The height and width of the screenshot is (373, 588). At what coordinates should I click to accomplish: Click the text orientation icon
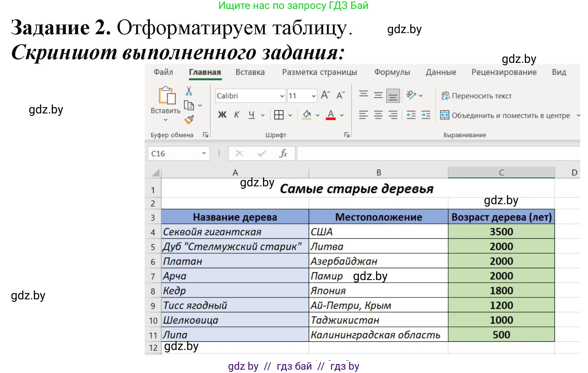(x=411, y=96)
